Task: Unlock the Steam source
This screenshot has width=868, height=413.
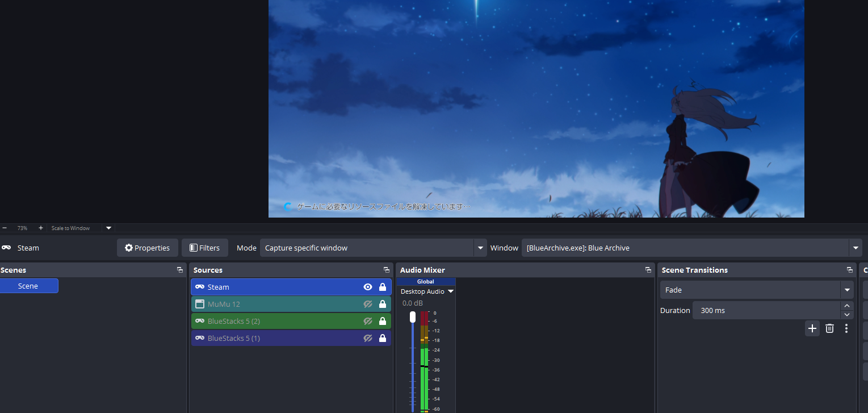Action: [383, 287]
